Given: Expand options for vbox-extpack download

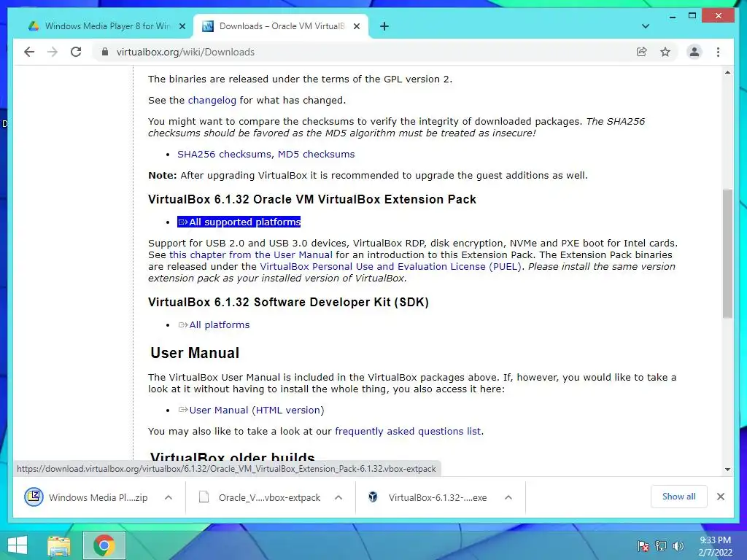Looking at the screenshot, I should point(338,497).
